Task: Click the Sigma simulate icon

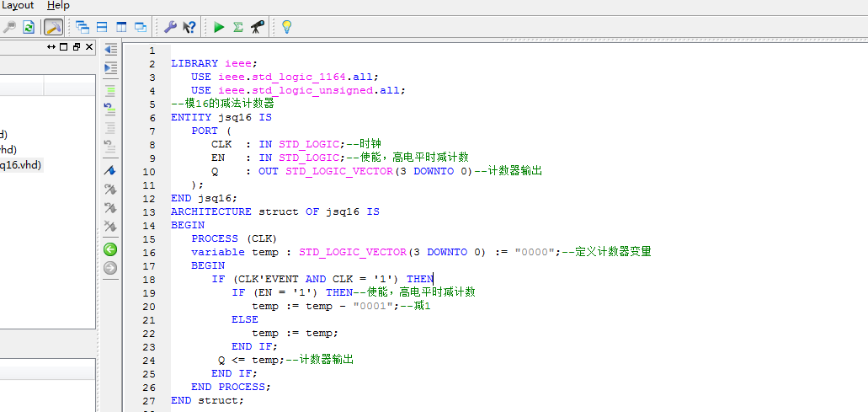Action: pyautogui.click(x=238, y=27)
